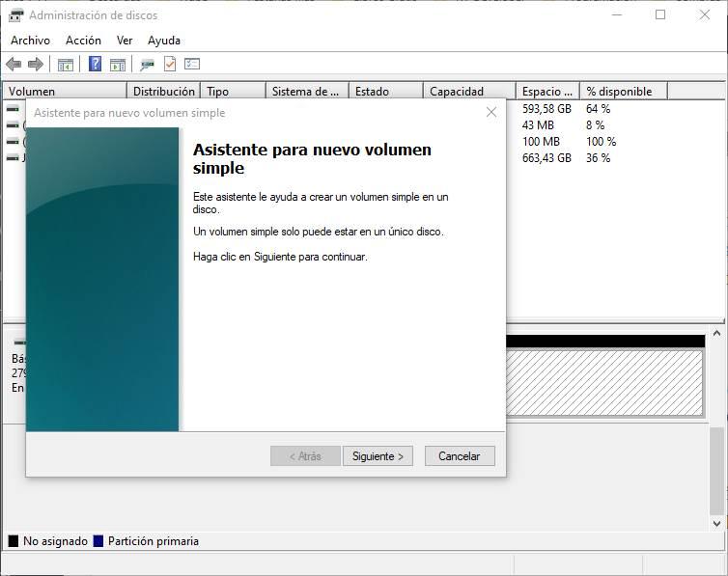Minimize the Administración de discos window
Image resolution: width=728 pixels, height=576 pixels.
617,14
